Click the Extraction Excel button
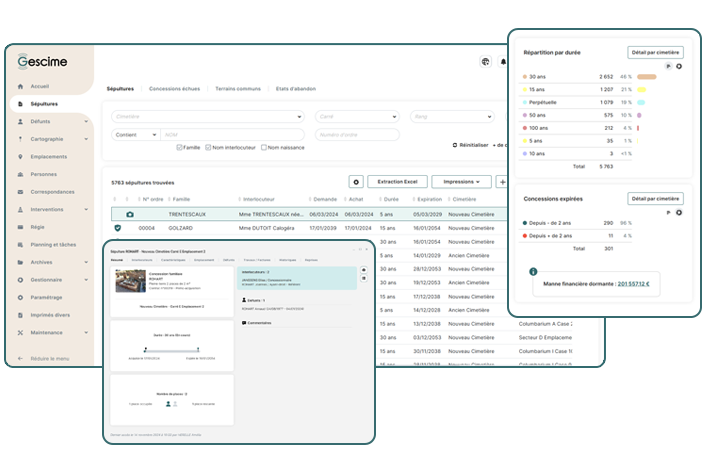Image resolution: width=705 pixels, height=470 pixels. 398,182
